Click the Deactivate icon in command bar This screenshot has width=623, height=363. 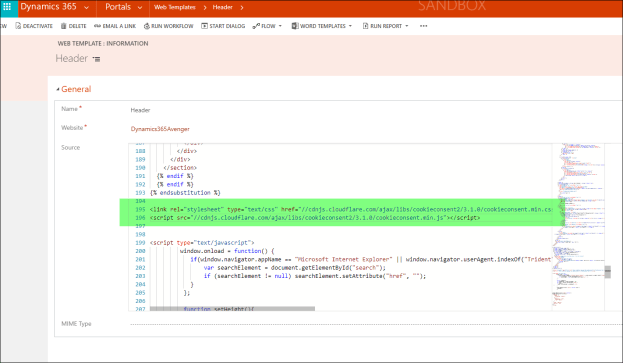tap(18, 26)
